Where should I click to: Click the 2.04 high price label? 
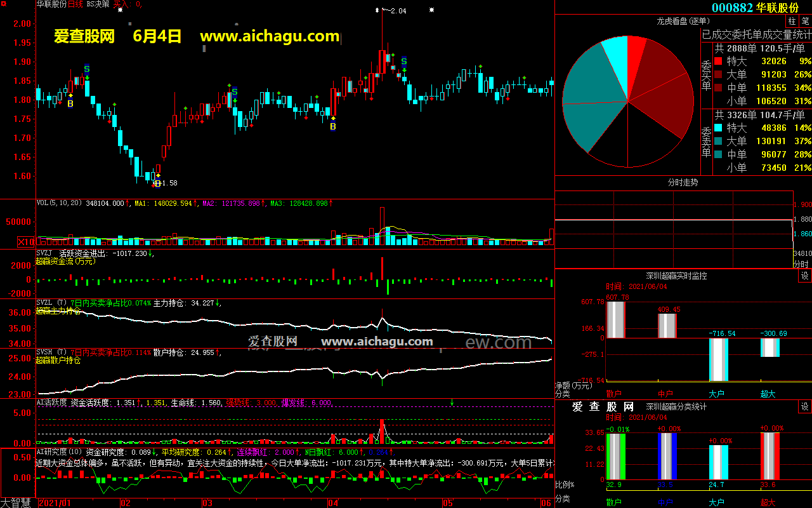tap(398, 11)
